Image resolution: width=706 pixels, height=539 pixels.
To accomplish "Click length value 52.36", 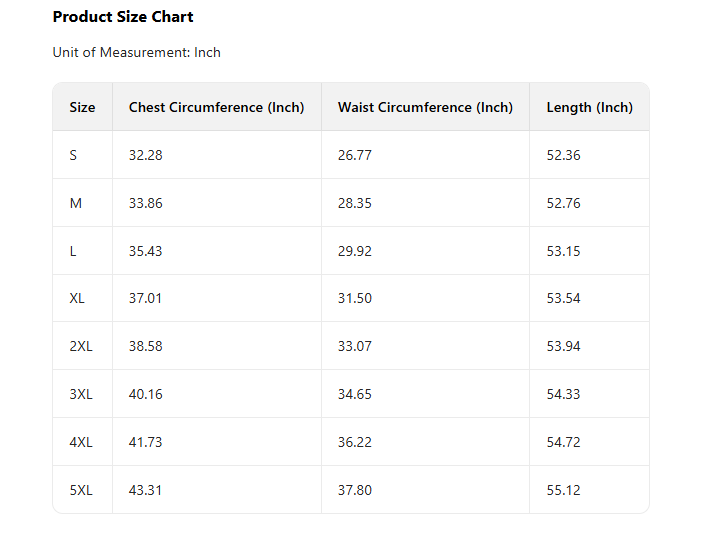I will (x=563, y=155).
